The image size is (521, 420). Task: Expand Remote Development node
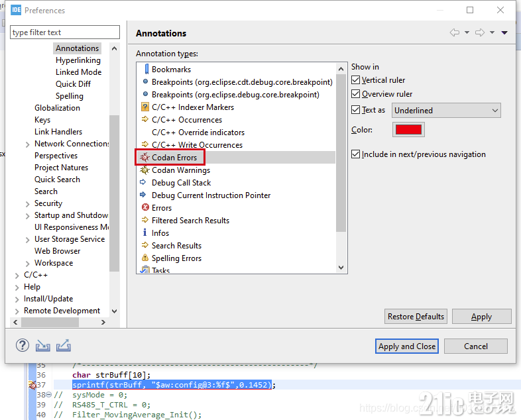[17, 312]
